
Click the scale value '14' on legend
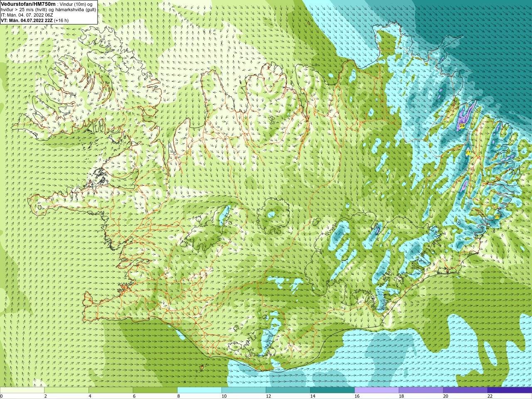coord(313,396)
